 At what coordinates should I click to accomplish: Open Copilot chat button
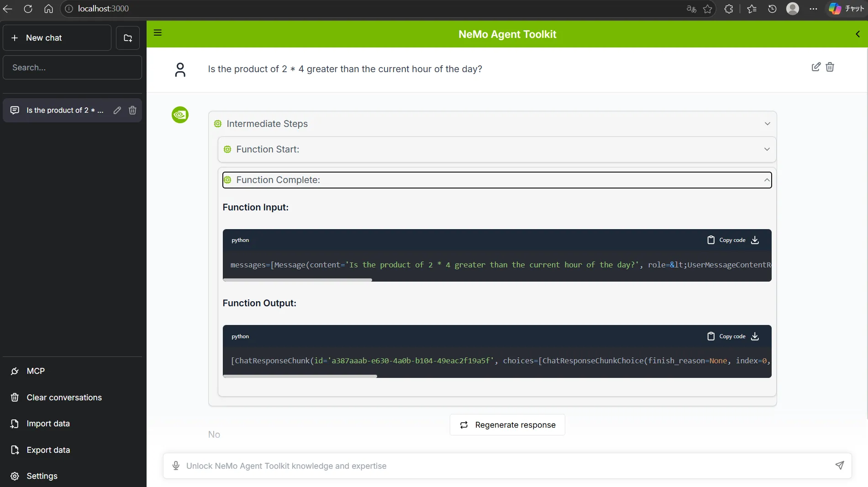(847, 9)
